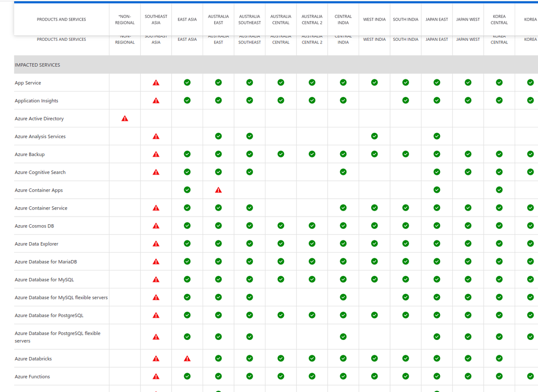The image size is (538, 392).
Task: Select the App Service row label
Action: coord(28,83)
